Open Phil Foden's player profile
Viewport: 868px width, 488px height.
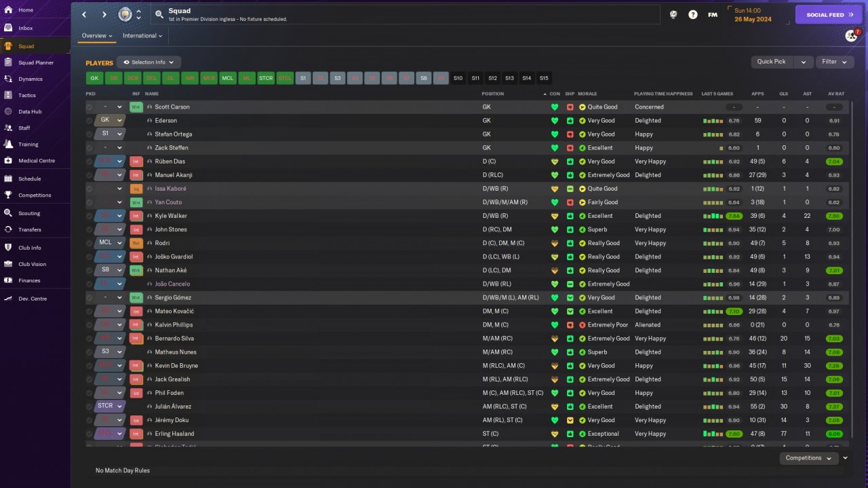pos(169,393)
